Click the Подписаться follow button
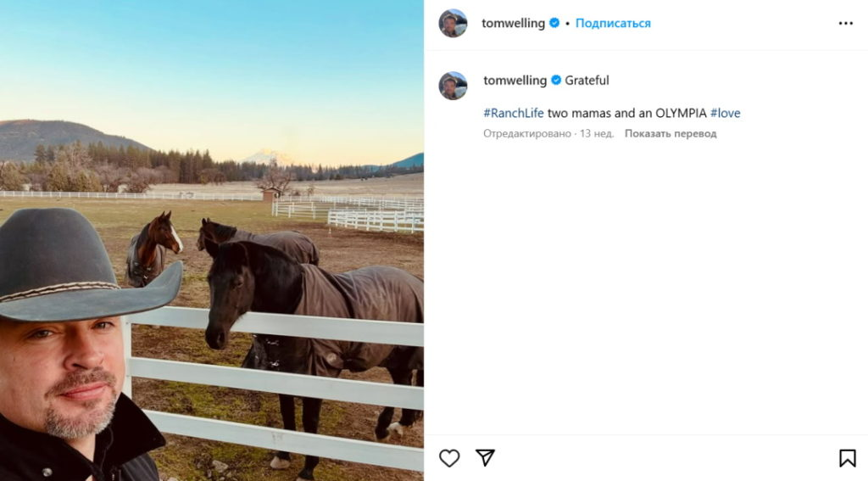This screenshot has width=868, height=481. coord(613,23)
